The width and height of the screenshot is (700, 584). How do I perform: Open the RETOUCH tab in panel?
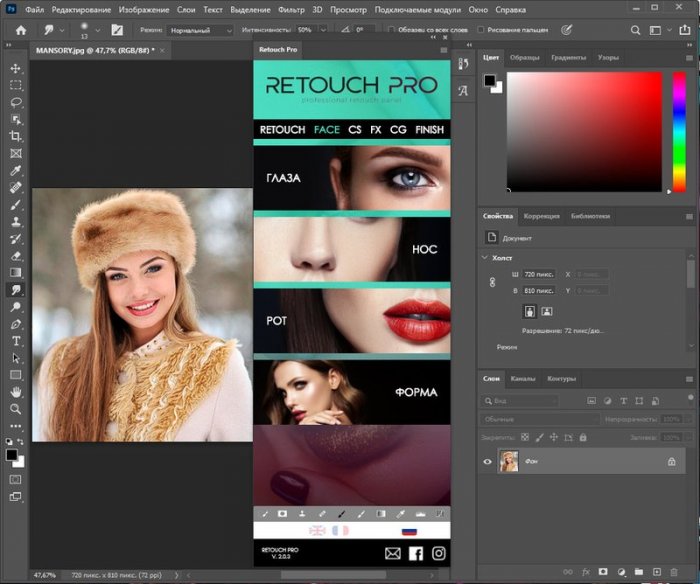[283, 130]
